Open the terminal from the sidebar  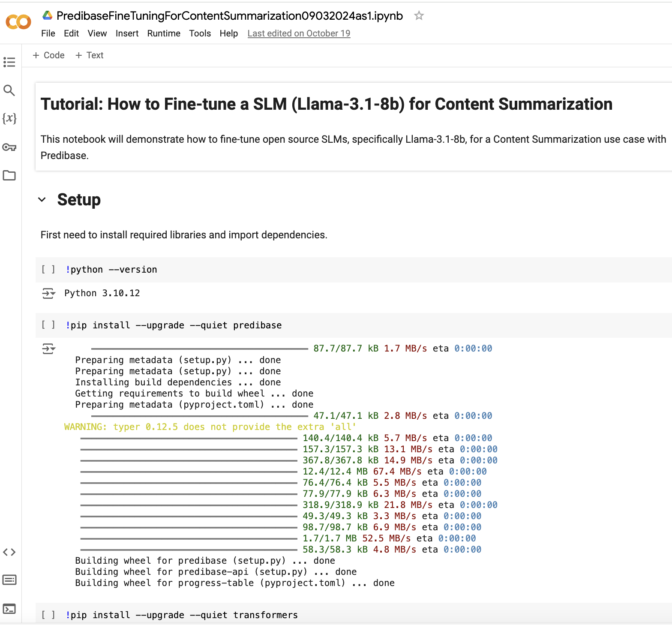9,609
